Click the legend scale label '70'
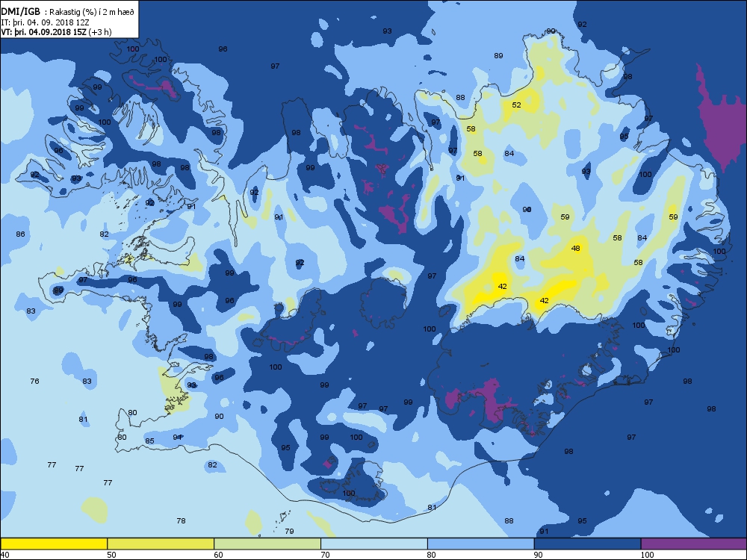Viewport: 747px width, 560px height. 325,555
